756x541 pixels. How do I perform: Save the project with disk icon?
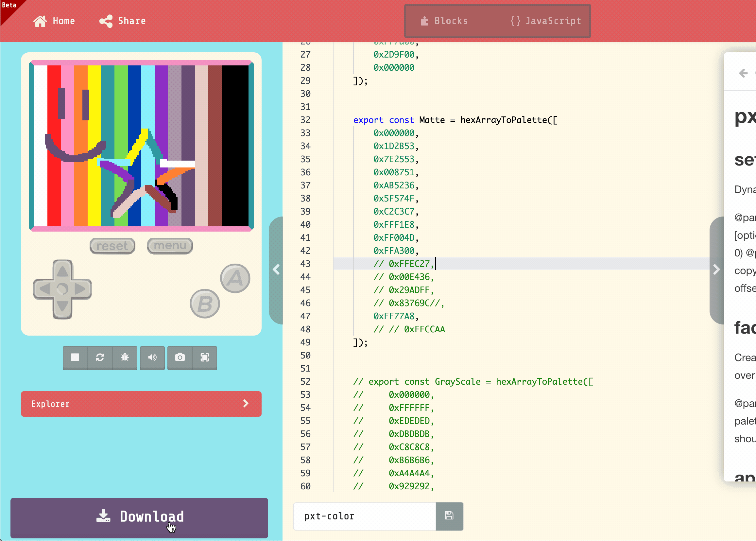pyautogui.click(x=449, y=516)
